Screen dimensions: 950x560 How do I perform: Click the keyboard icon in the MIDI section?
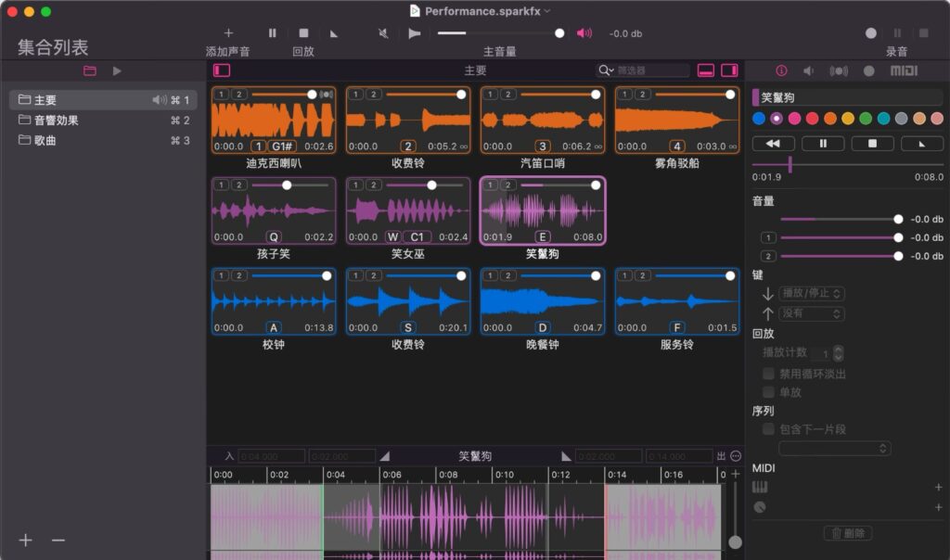click(x=760, y=488)
